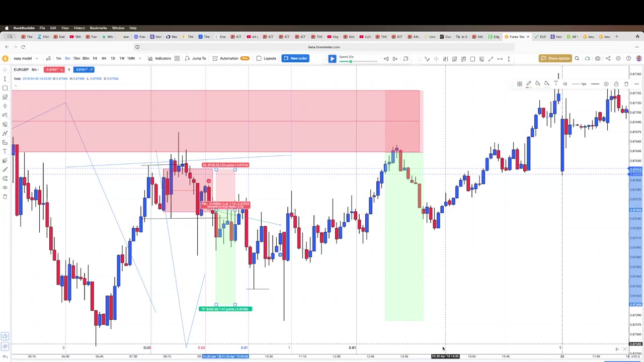Image resolution: width=644 pixels, height=362 pixels.
Task: Select the 15m timeframe
Action: [76, 58]
